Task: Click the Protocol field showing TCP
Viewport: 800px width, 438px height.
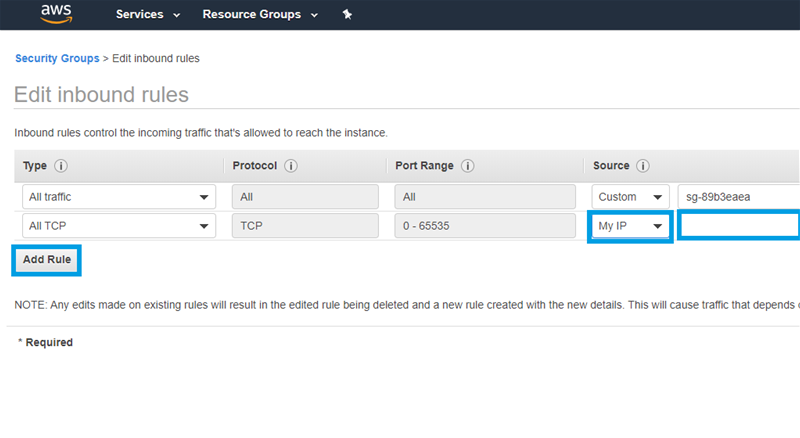Action: (305, 226)
